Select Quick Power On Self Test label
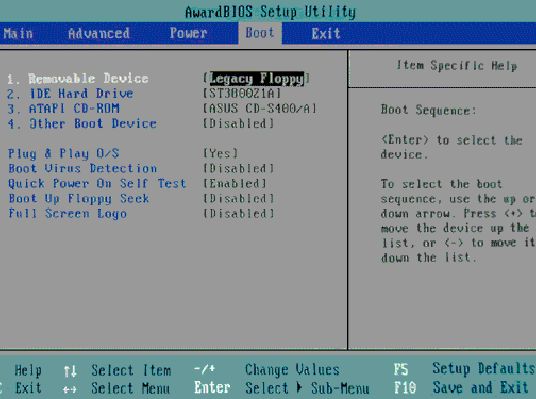536x399 pixels. [97, 184]
